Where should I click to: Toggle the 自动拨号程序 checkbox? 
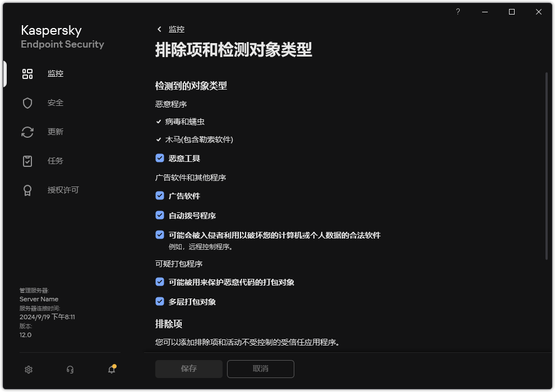[160, 215]
